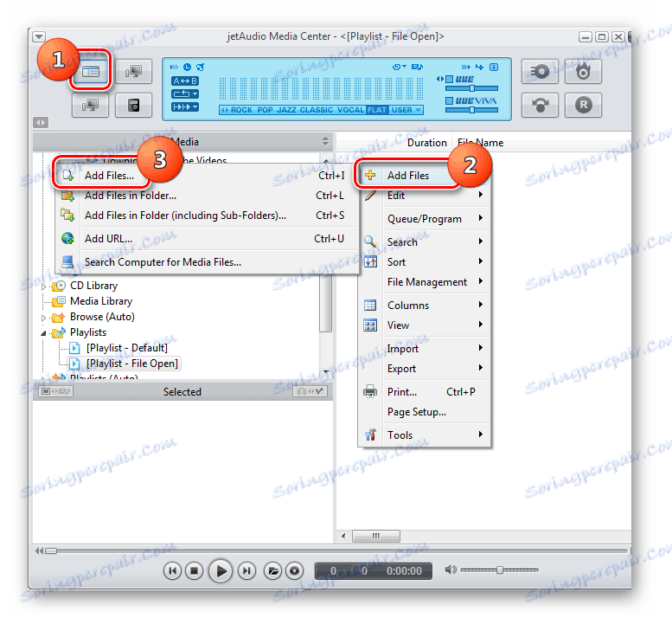Click the Duration column header
The height and width of the screenshot is (618, 672).
(x=426, y=143)
